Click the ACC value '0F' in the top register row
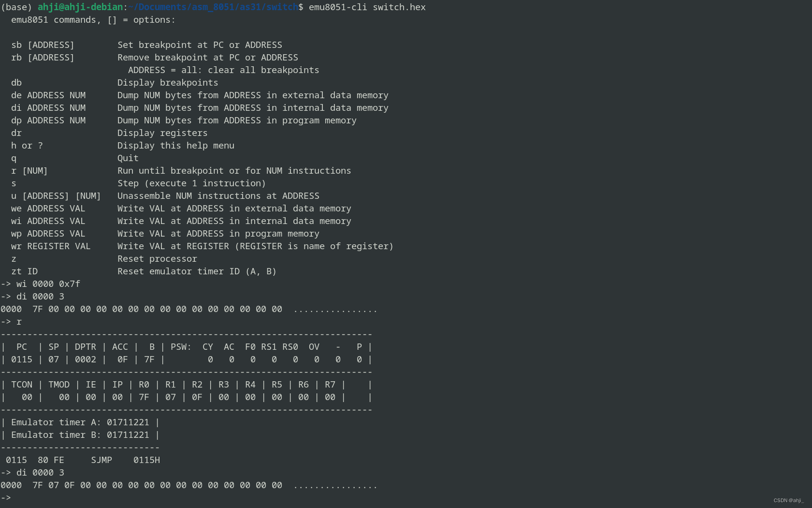 pyautogui.click(x=123, y=359)
